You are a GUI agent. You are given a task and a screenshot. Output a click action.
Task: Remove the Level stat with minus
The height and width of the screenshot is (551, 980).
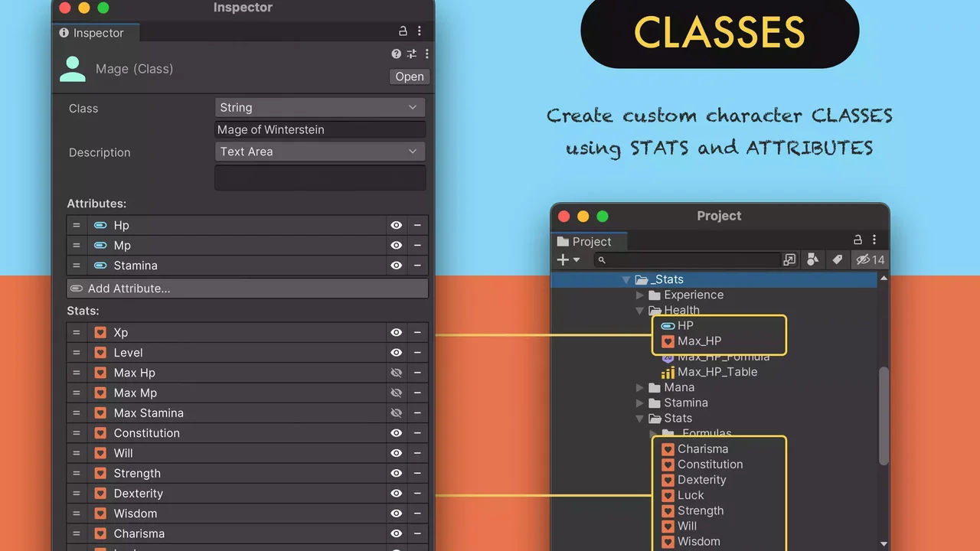point(417,353)
